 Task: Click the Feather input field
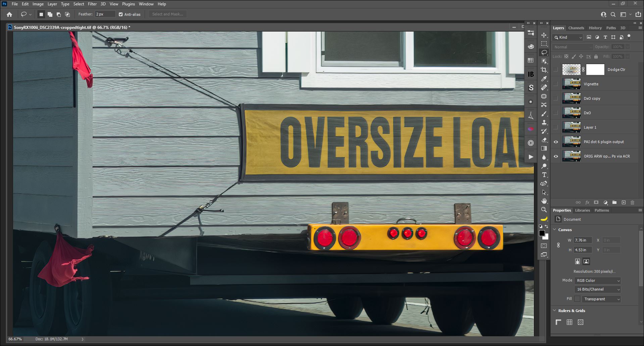tap(105, 14)
